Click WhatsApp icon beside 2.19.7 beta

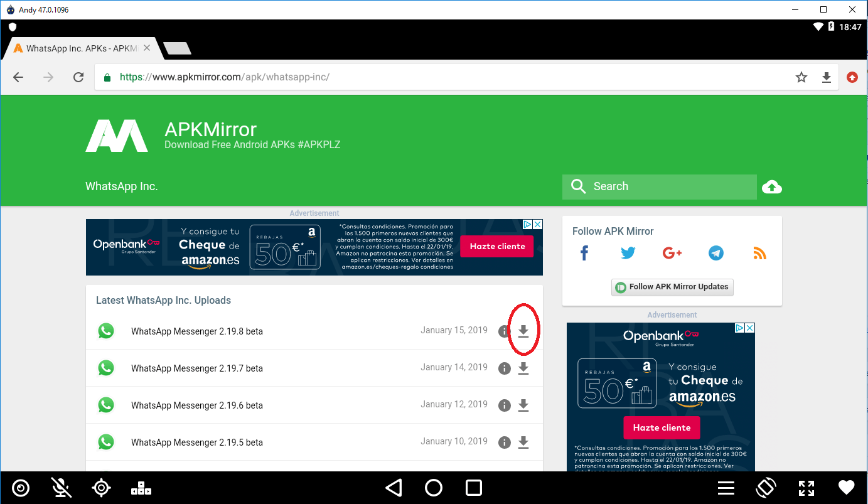click(106, 368)
